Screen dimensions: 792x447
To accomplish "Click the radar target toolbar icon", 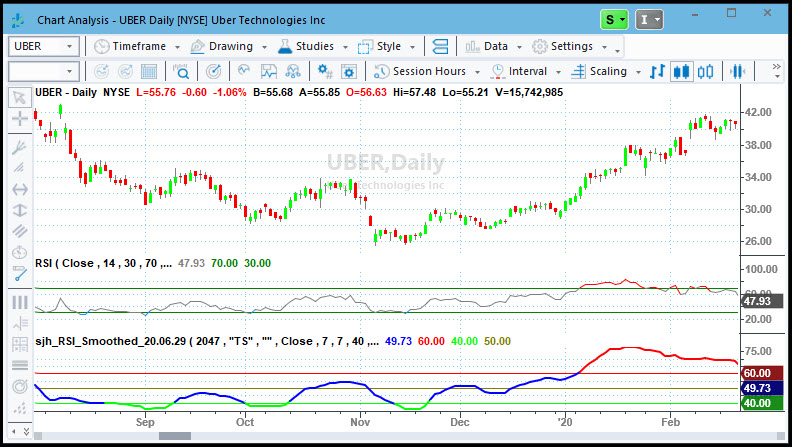I will pyautogui.click(x=214, y=72).
